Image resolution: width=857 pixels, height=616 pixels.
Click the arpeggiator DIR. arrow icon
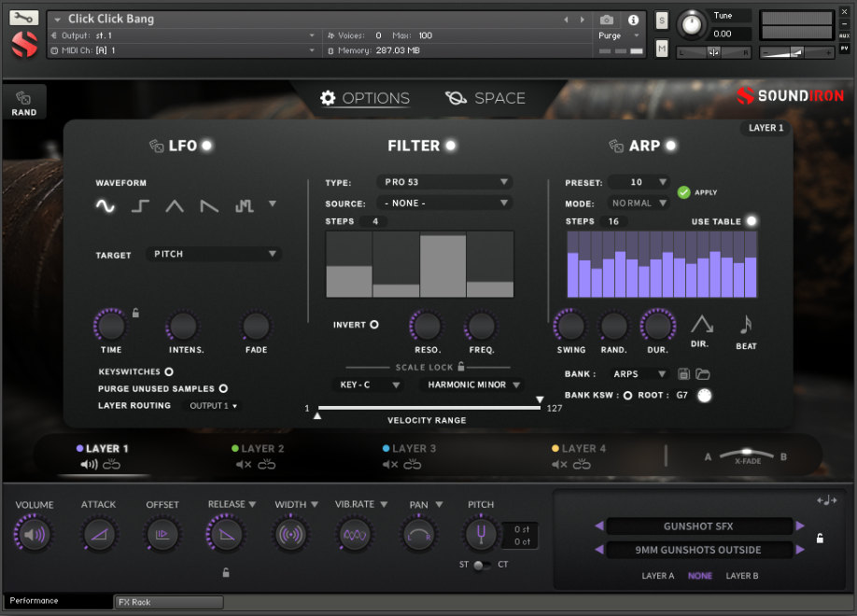[701, 326]
